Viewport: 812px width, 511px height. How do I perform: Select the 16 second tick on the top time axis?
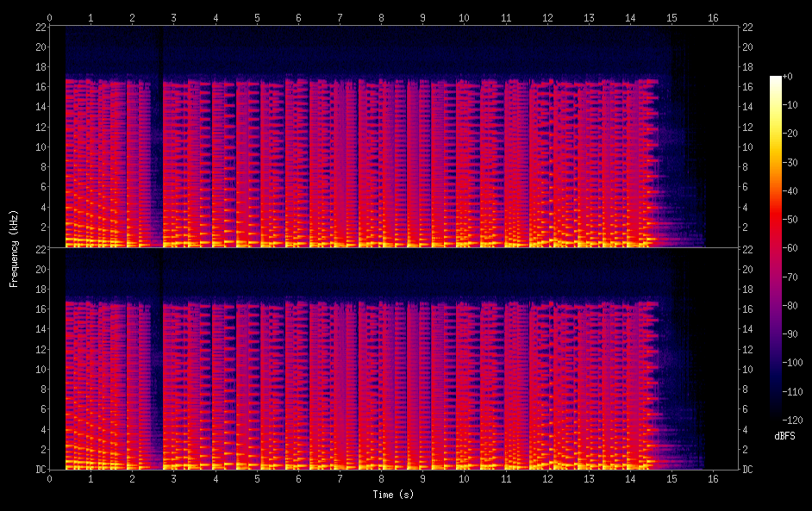click(x=713, y=17)
